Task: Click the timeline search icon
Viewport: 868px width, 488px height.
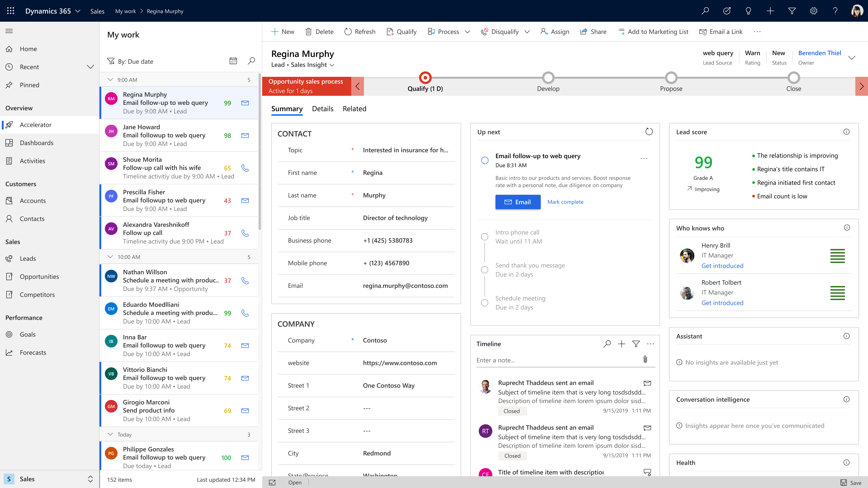Action: coord(607,344)
